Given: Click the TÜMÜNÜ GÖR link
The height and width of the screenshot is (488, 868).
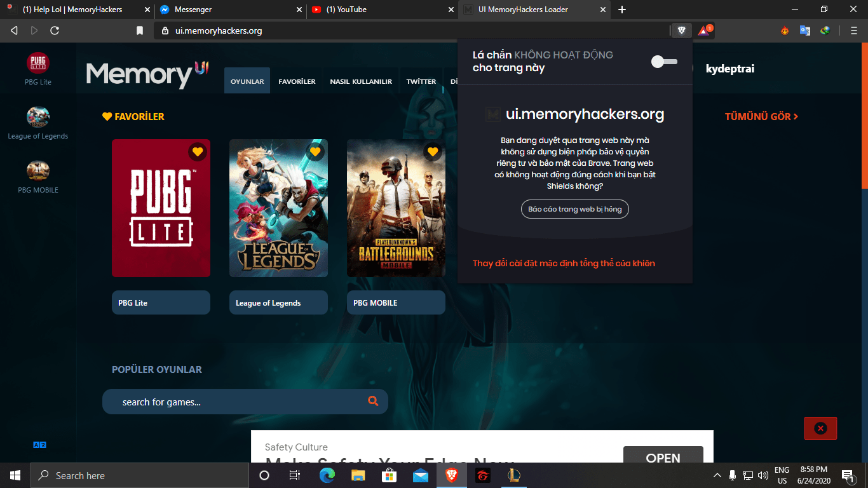Looking at the screenshot, I should (x=761, y=116).
